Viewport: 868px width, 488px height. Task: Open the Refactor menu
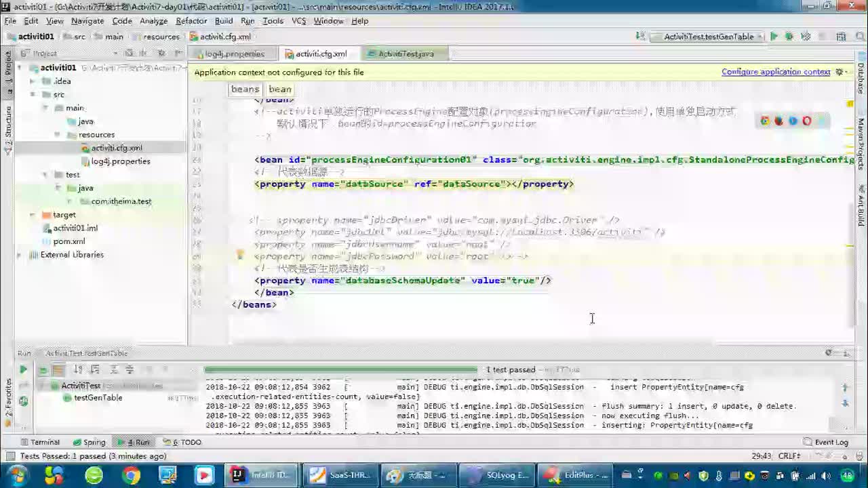191,21
